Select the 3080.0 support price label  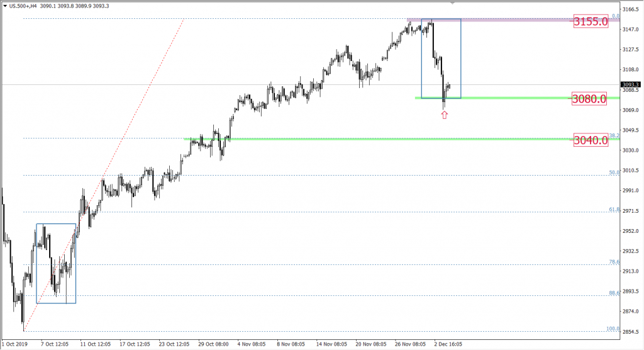click(x=589, y=99)
